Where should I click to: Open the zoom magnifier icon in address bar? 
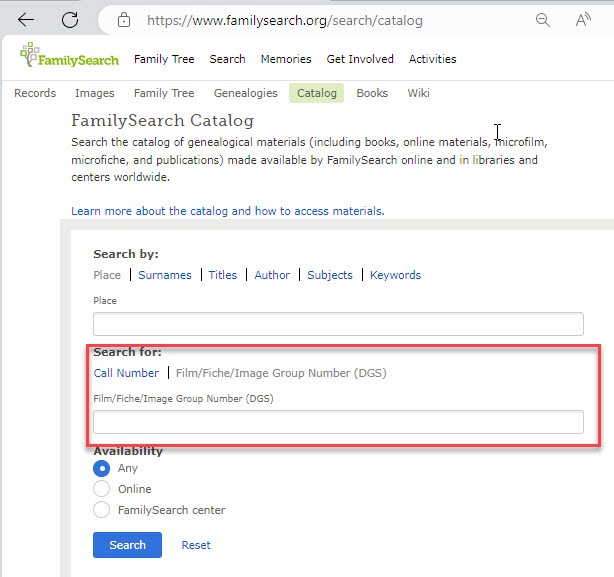tap(543, 20)
